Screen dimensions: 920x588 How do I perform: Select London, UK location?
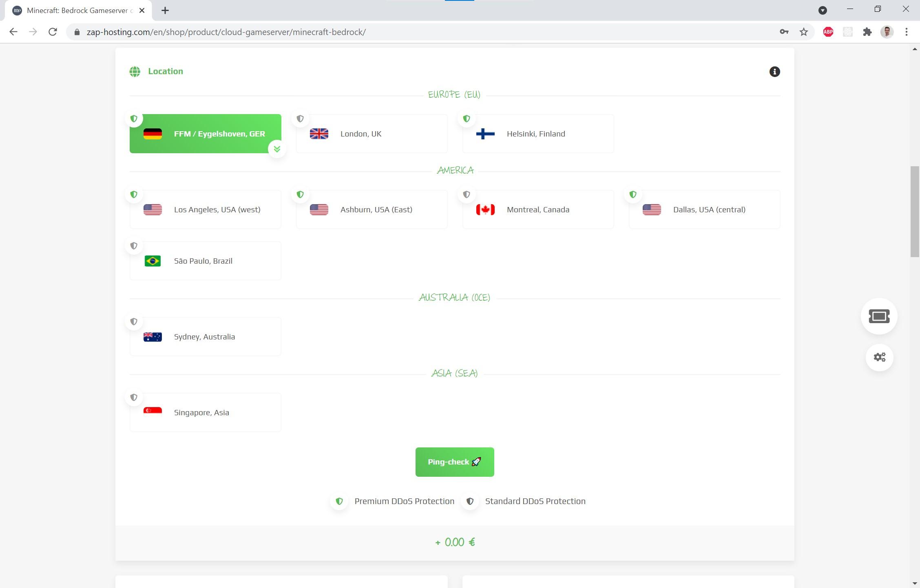(x=372, y=134)
